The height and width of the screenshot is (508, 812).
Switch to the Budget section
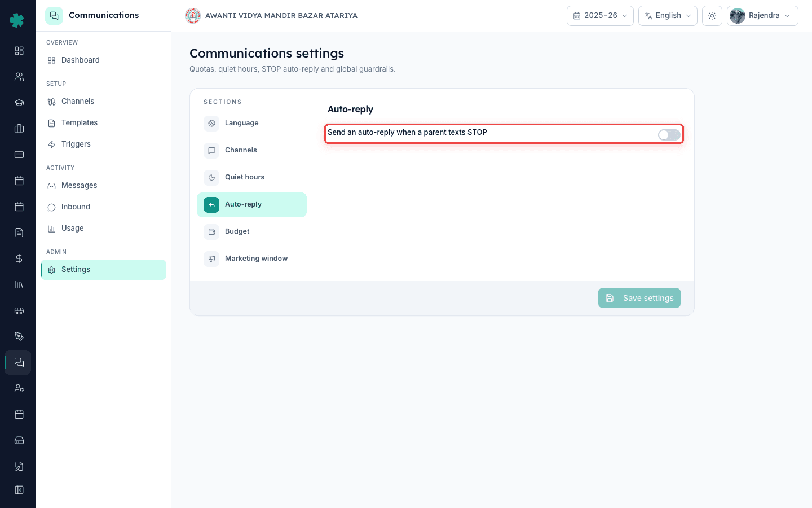tap(251, 231)
